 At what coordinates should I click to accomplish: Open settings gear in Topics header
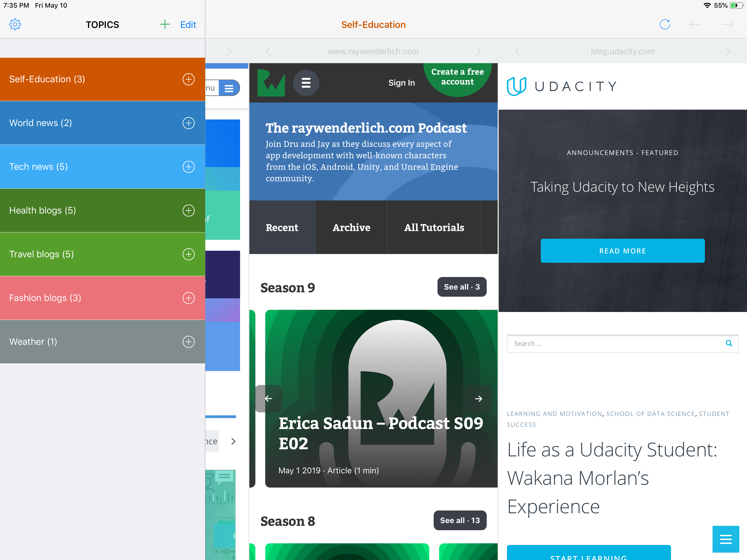pos(15,24)
